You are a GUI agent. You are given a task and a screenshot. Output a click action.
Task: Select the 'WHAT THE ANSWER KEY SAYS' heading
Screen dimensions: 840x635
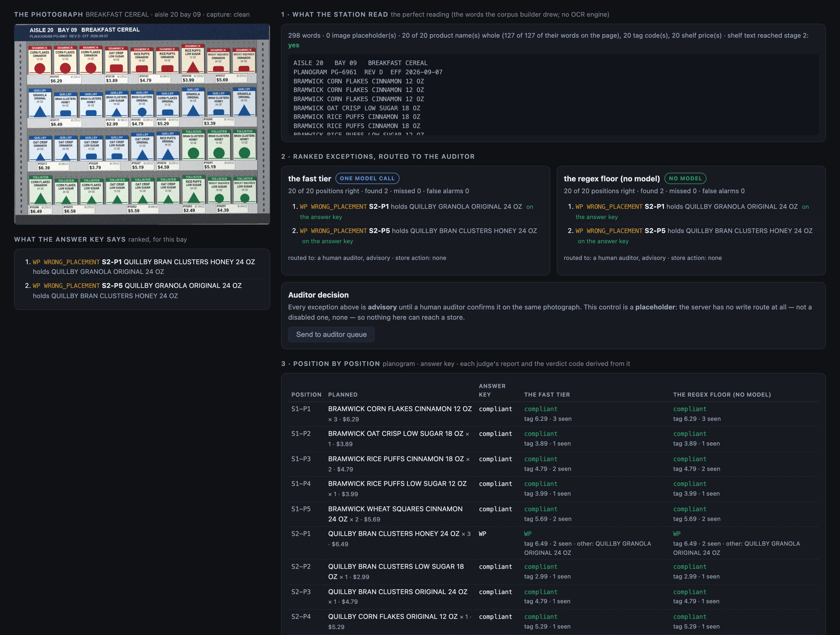click(70, 239)
